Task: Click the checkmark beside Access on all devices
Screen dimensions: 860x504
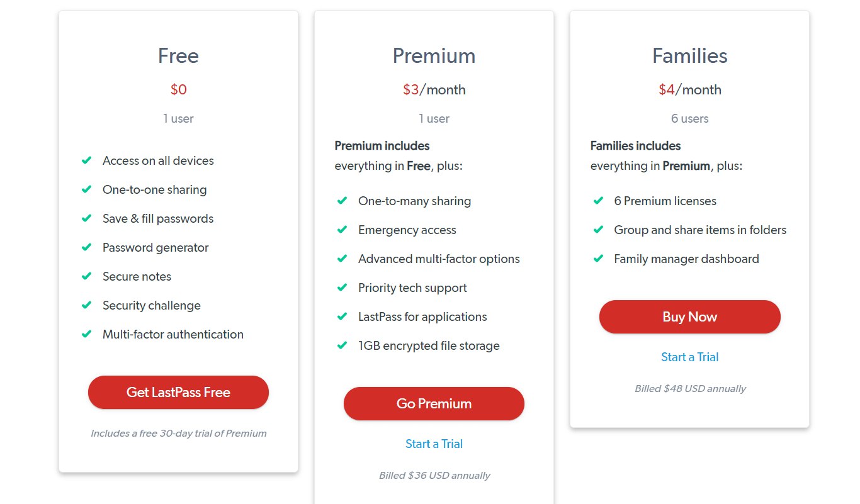Action: 87,160
